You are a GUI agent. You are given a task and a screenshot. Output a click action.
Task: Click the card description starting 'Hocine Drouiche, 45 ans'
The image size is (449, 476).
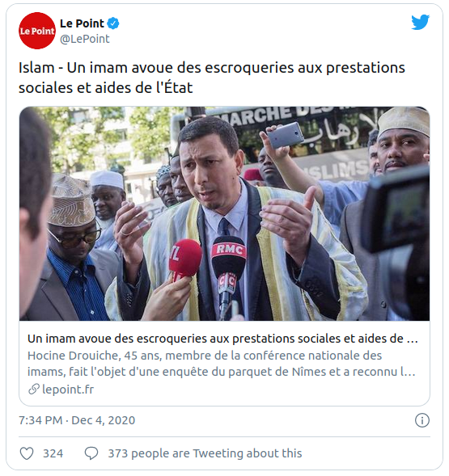point(222,364)
